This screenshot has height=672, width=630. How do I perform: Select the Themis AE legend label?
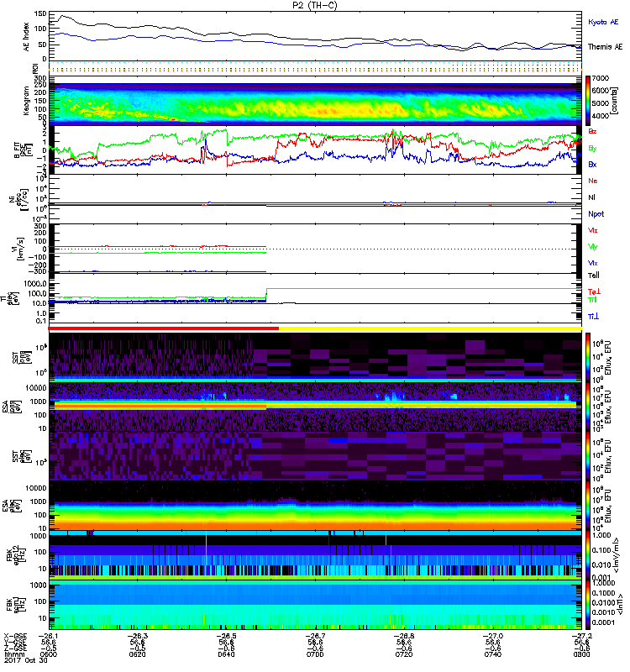pyautogui.click(x=605, y=47)
